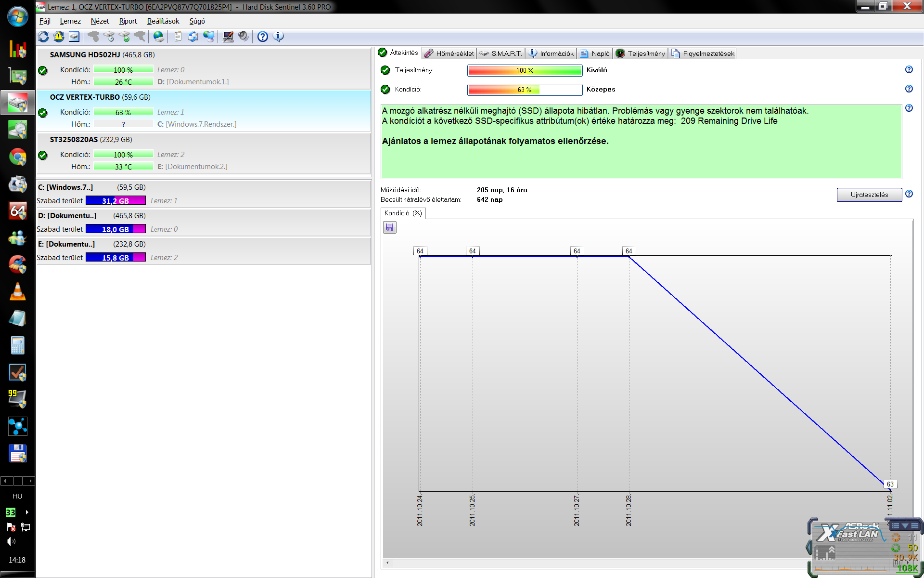Save the Kondíció chart with floppy icon

pos(390,227)
